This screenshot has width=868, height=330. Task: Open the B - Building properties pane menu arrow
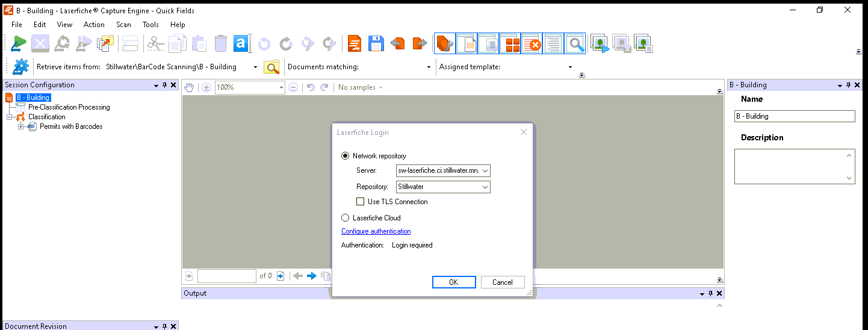coord(840,85)
